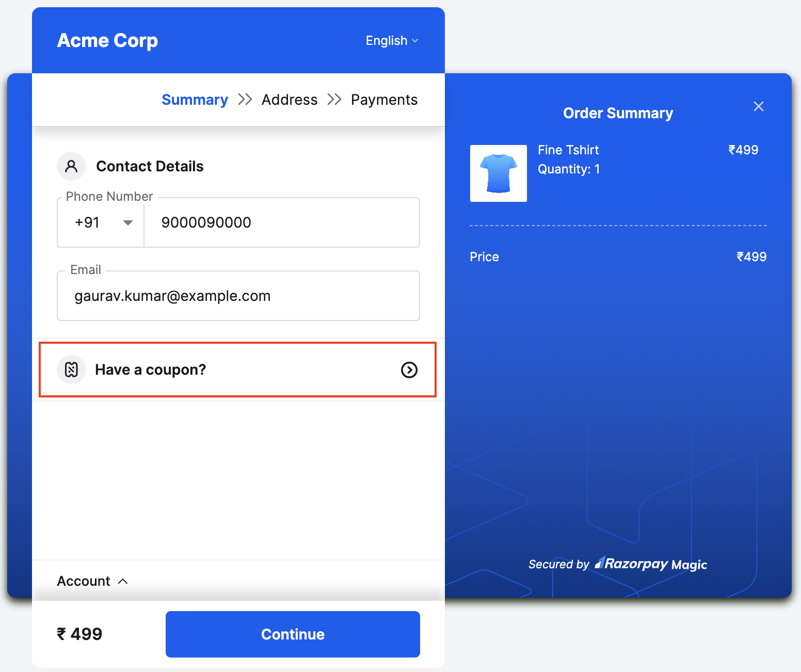This screenshot has width=801, height=672.
Task: Select the Summary step
Action: coord(195,99)
